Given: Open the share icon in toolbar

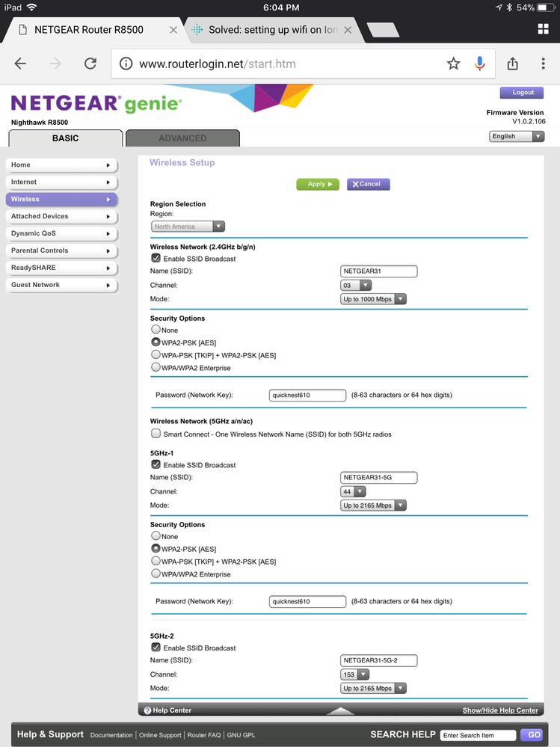Looking at the screenshot, I should pos(512,64).
